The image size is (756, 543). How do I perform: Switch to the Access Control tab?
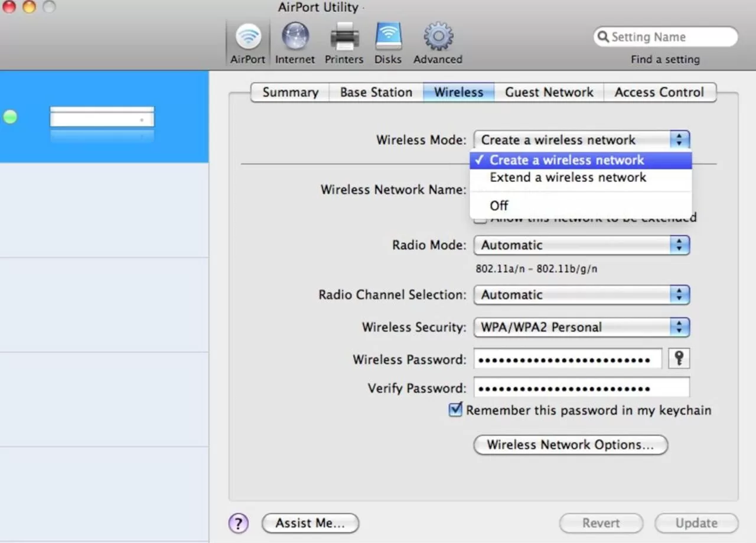(659, 92)
